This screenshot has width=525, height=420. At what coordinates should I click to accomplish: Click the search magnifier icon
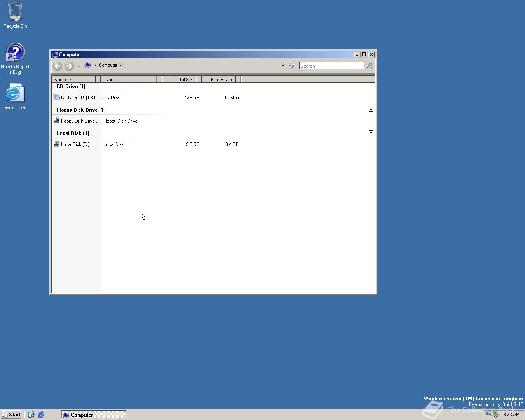(x=370, y=66)
